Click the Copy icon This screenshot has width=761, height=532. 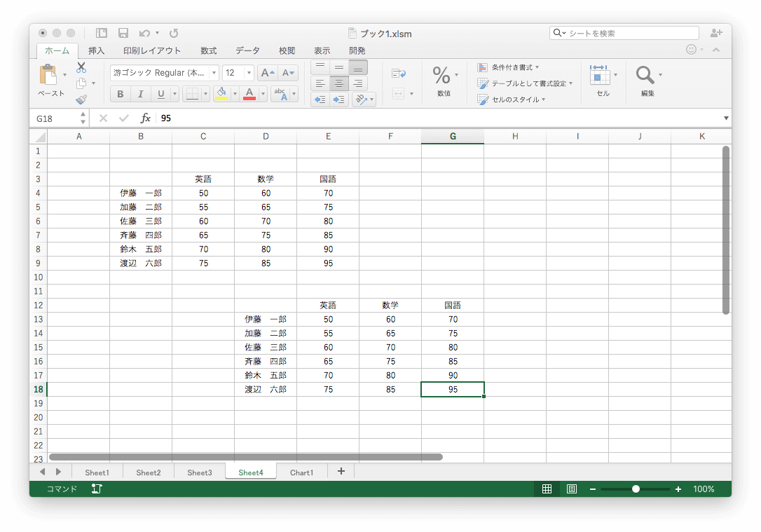pyautogui.click(x=81, y=83)
